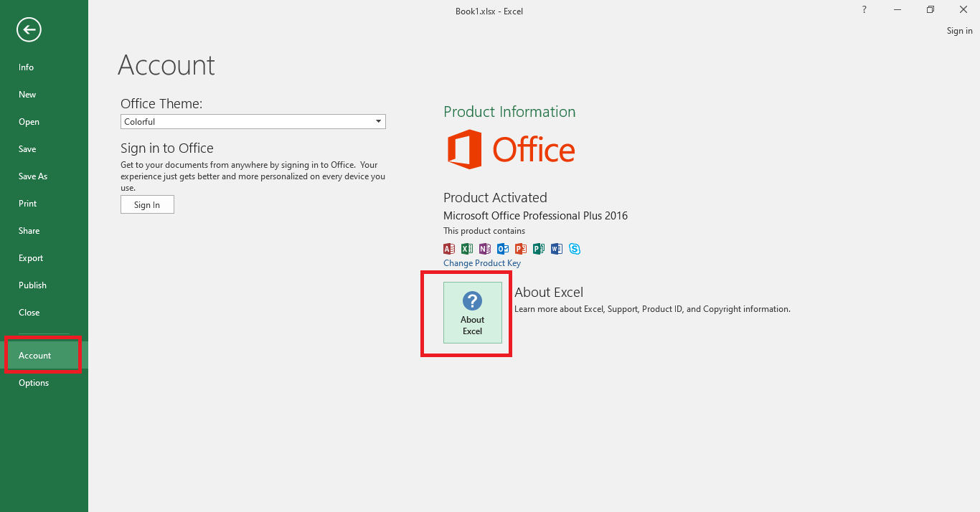Open the New workbook page
The height and width of the screenshot is (512, 980).
tap(44, 95)
